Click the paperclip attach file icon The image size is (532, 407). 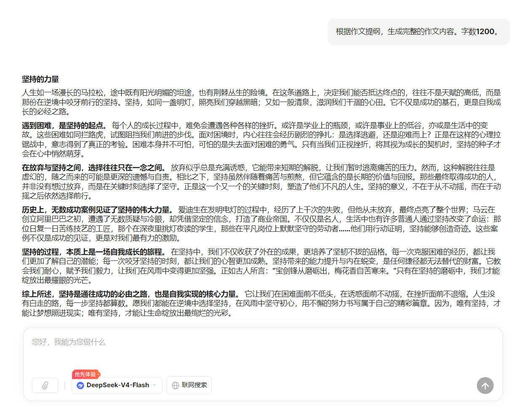click(x=45, y=386)
